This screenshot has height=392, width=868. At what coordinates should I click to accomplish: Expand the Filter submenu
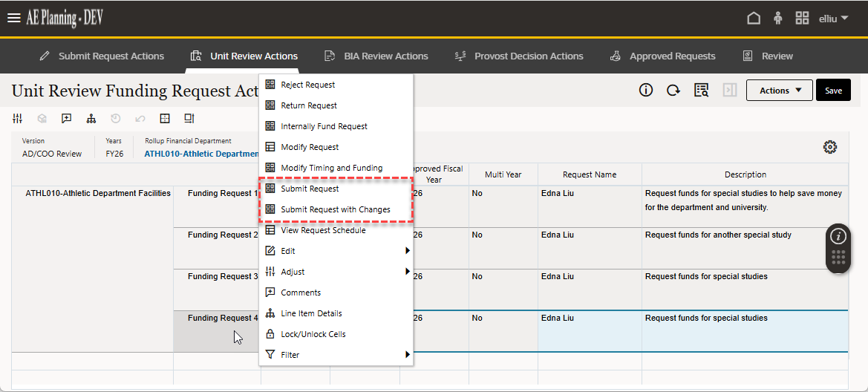(336, 355)
